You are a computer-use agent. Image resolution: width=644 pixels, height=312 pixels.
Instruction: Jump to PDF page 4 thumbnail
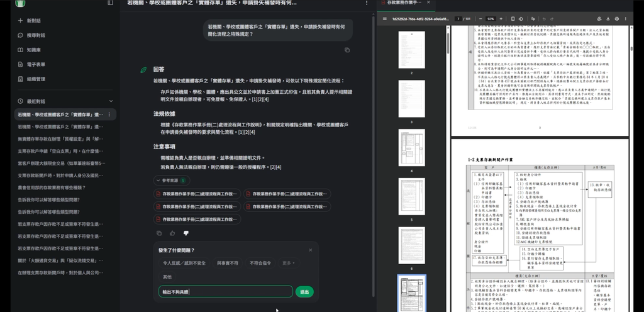(x=411, y=147)
